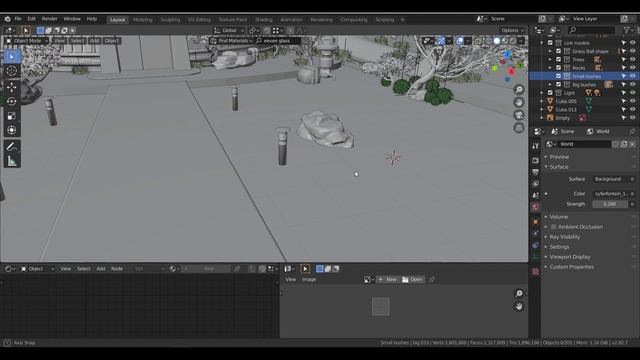Screen dimensions: 640x360
Task: Expand the Volume panel
Action: pos(558,217)
